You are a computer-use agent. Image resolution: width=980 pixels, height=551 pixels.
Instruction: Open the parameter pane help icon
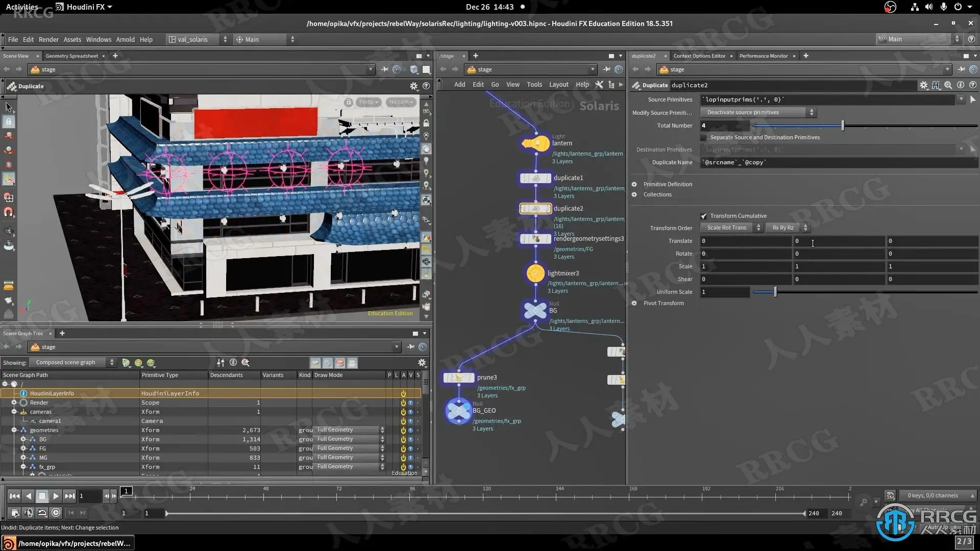tap(973, 85)
